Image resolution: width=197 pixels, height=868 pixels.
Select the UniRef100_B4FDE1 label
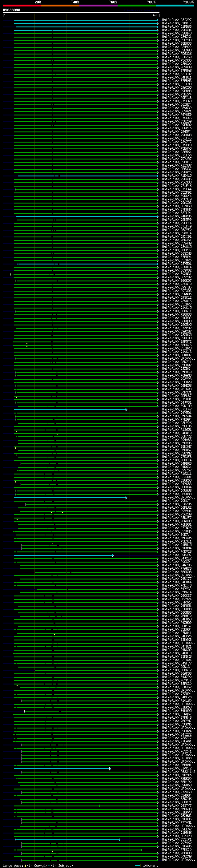pyautogui.click(x=176, y=77)
